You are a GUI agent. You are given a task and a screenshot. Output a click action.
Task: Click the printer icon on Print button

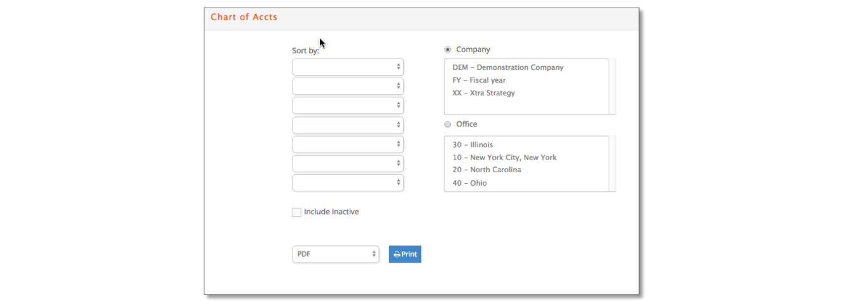(x=397, y=254)
